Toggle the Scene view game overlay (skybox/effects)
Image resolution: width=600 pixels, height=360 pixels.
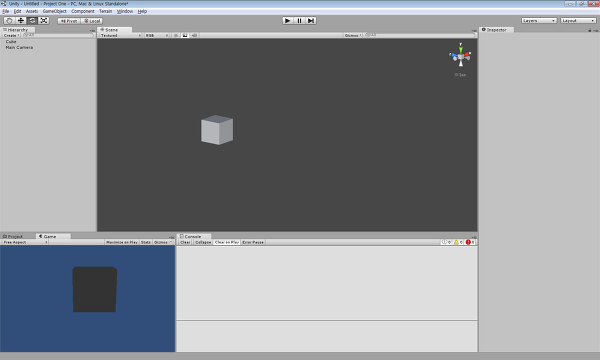(x=185, y=35)
